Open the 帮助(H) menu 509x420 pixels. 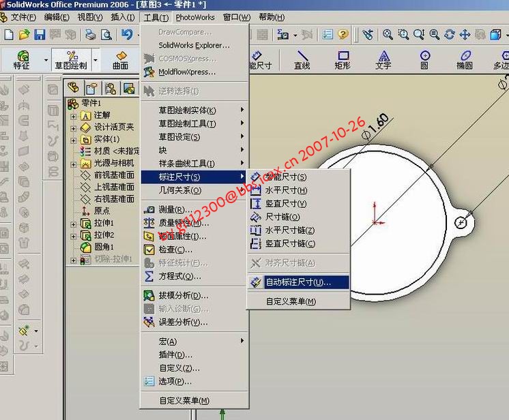coord(272,17)
